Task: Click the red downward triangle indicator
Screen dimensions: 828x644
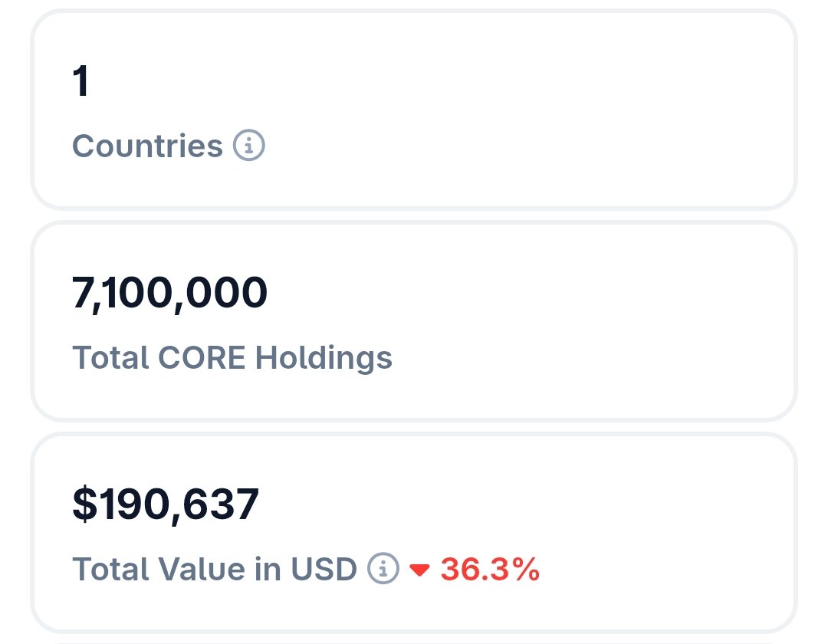Action: pos(420,570)
